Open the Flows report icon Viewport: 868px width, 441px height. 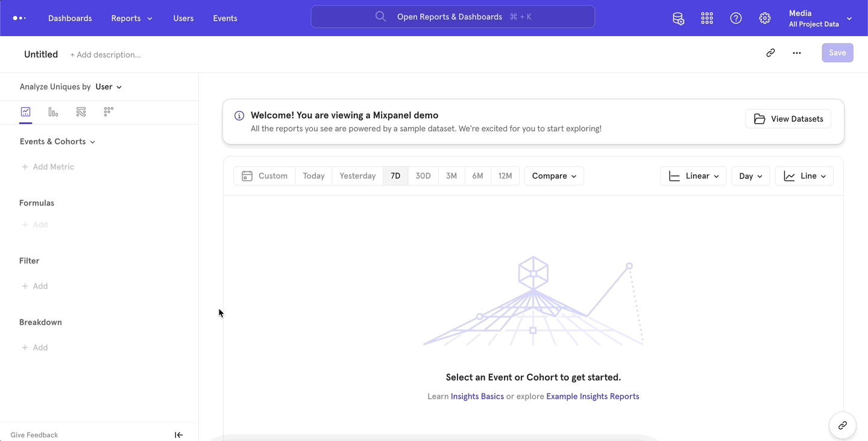81,111
